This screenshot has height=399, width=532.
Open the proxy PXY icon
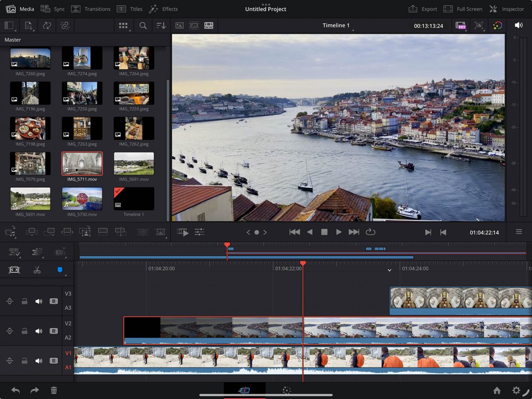click(x=461, y=26)
